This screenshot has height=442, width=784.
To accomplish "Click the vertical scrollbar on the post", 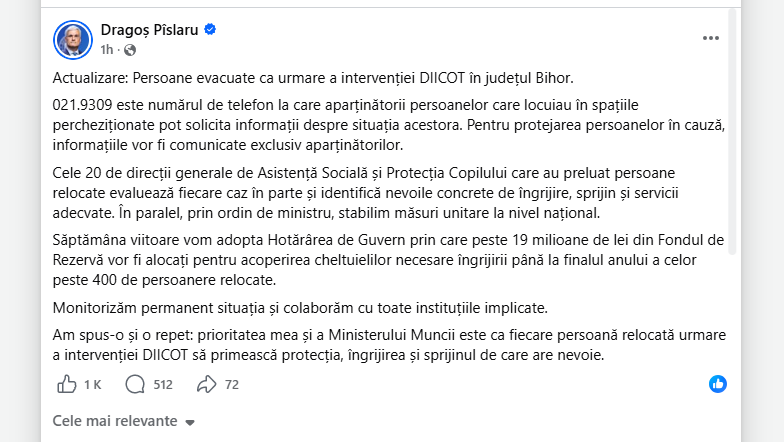I will click(x=732, y=132).
